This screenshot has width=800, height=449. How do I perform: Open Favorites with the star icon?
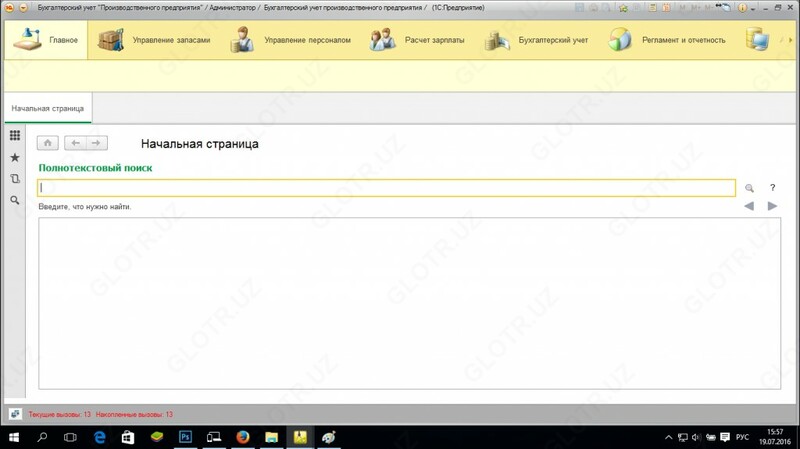[15, 157]
